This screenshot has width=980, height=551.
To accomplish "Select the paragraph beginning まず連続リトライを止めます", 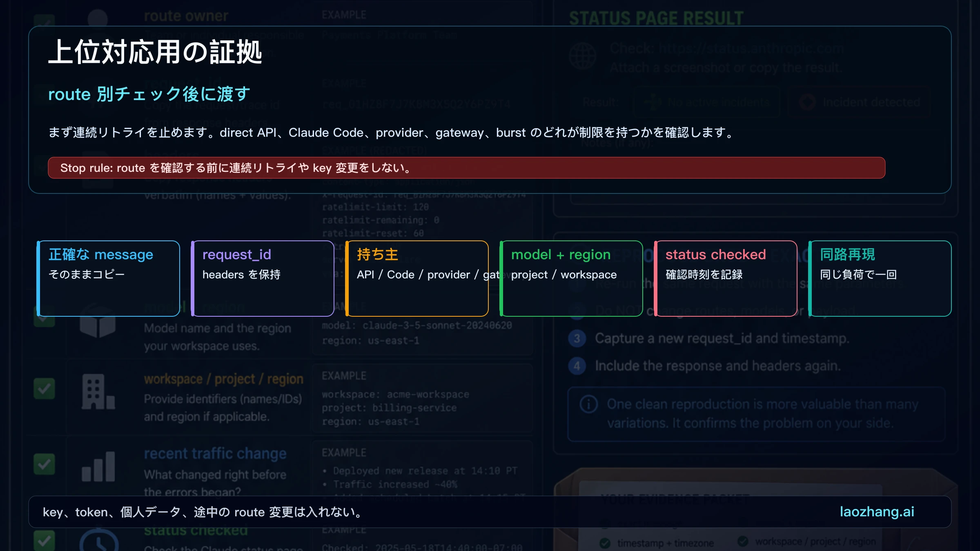I will click(x=392, y=132).
